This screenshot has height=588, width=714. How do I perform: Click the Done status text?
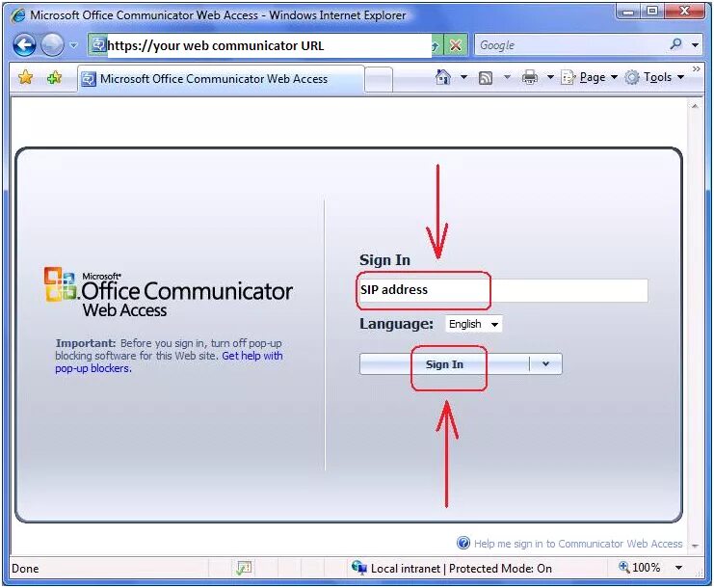(x=25, y=569)
